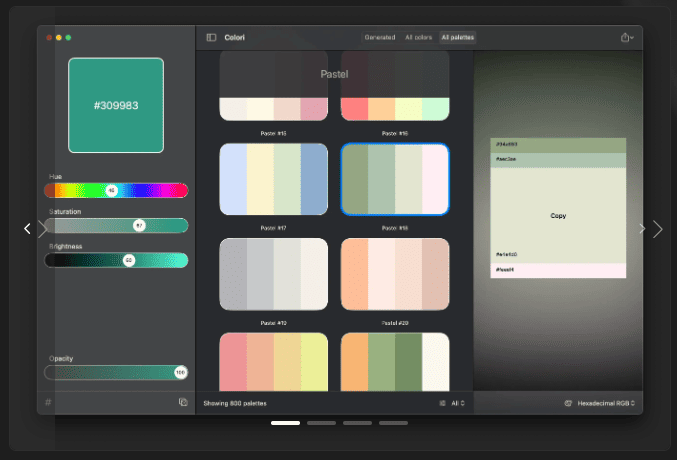Switch to the All colors tab

point(418,38)
